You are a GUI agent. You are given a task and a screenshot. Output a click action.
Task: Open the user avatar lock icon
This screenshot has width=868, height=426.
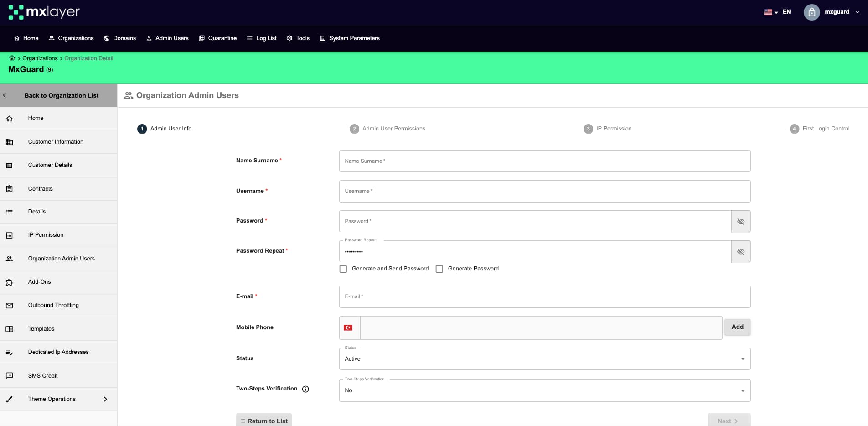click(x=811, y=12)
